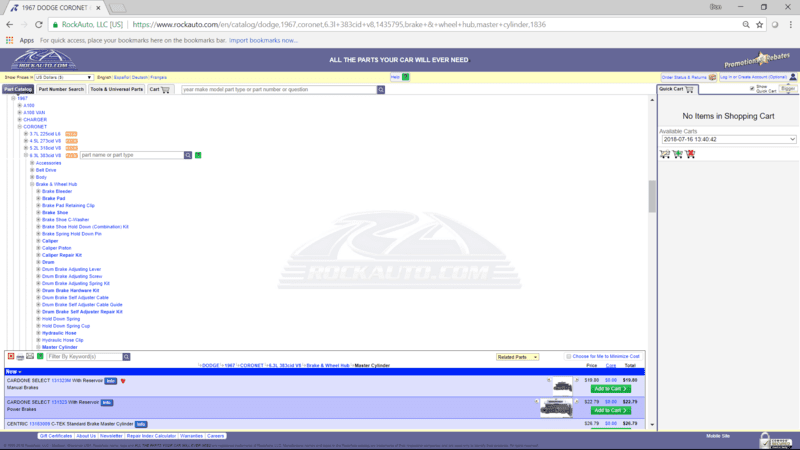
Task: Open the Gift Certificates footer link
Action: point(56,436)
